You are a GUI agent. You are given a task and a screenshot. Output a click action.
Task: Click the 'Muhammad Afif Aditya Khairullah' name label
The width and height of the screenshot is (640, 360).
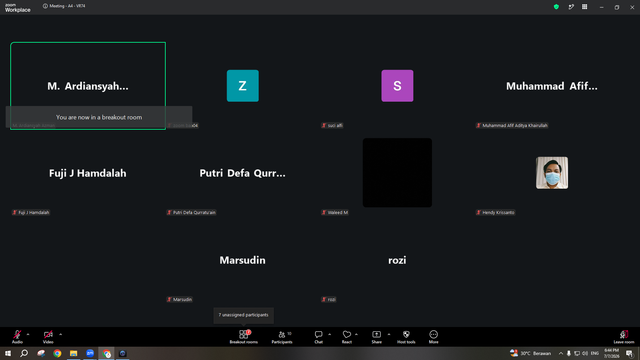pos(512,125)
